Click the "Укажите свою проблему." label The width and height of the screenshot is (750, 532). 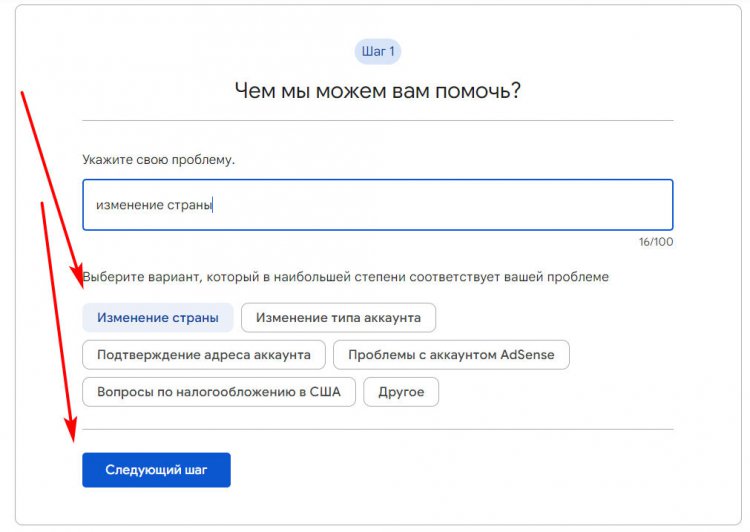[x=158, y=159]
